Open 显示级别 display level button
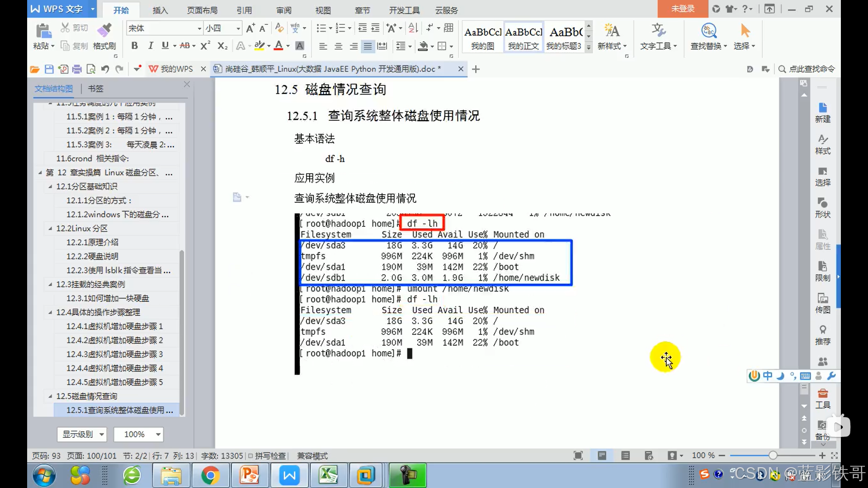The width and height of the screenshot is (868, 488). click(x=81, y=434)
